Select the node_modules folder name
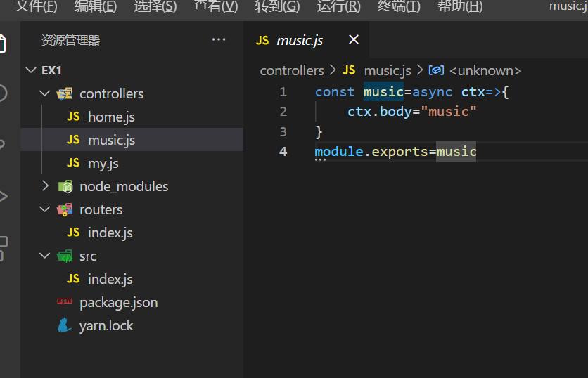Screen dimensions: 588x378 (x=124, y=186)
